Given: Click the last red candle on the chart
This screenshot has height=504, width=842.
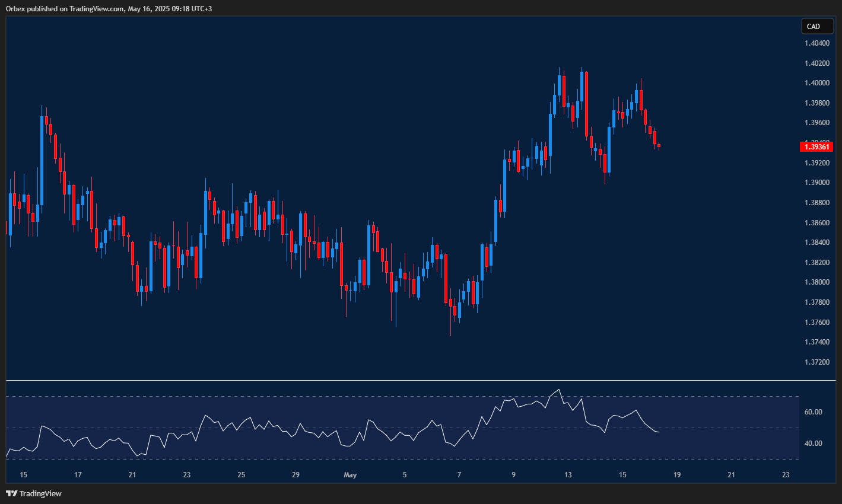Looking at the screenshot, I should pos(659,145).
